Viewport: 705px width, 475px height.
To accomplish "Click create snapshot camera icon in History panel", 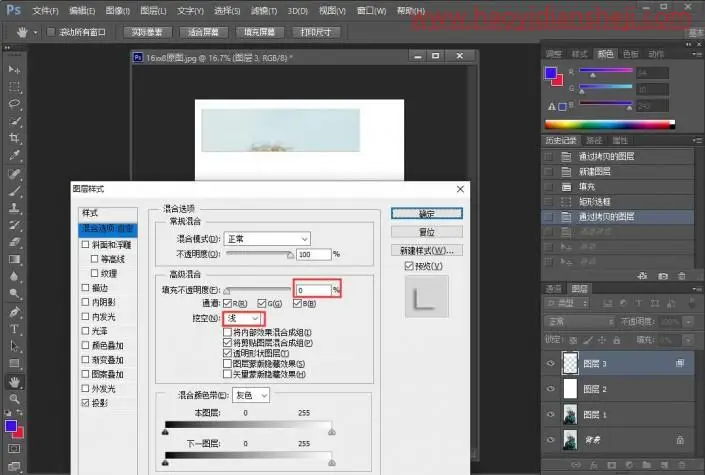I will tap(663, 276).
